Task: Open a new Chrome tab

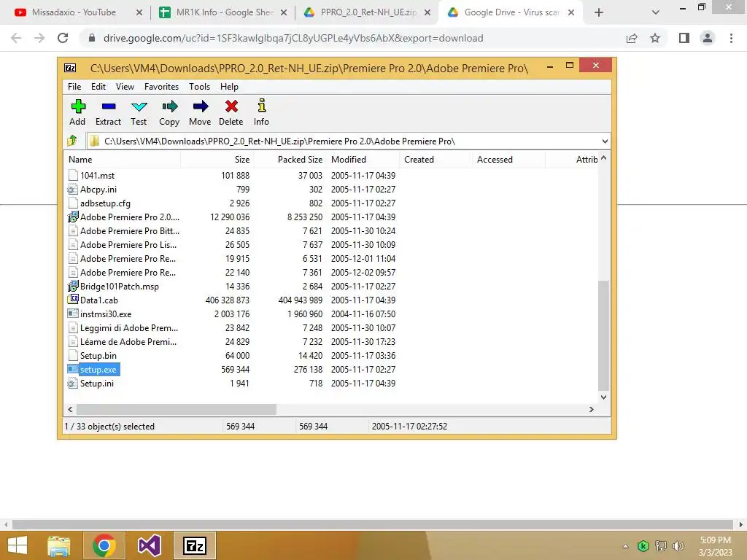Action: point(599,13)
